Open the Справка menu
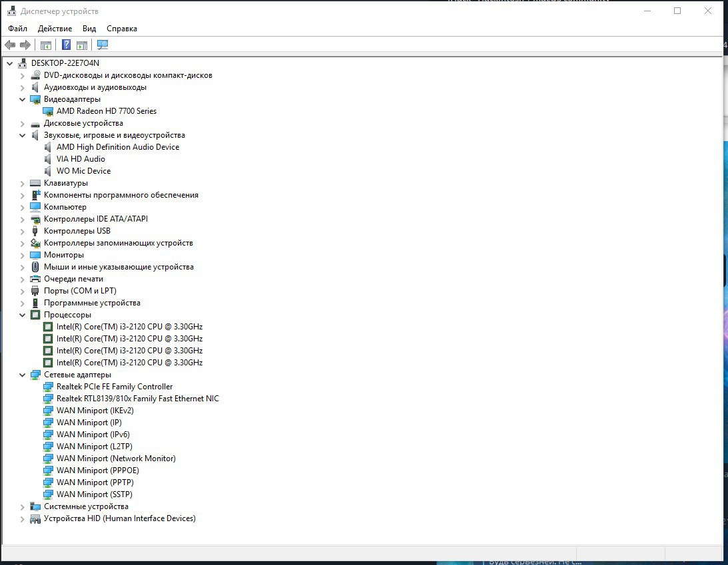The image size is (728, 565). click(122, 29)
